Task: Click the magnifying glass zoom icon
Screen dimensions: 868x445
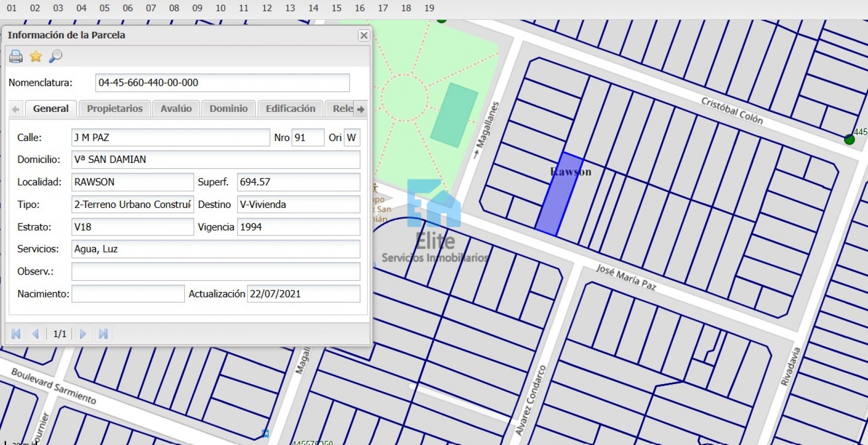Action: [x=55, y=56]
